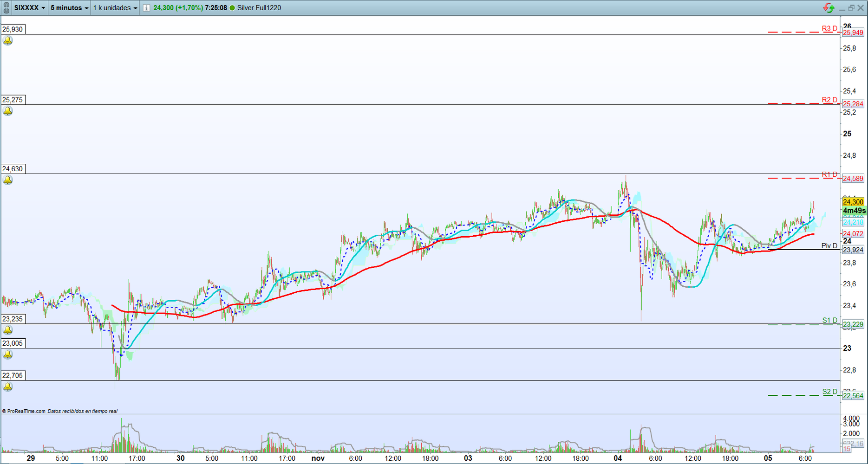The height and width of the screenshot is (464, 868).
Task: Open the ProRealTime.com link
Action: [24, 411]
